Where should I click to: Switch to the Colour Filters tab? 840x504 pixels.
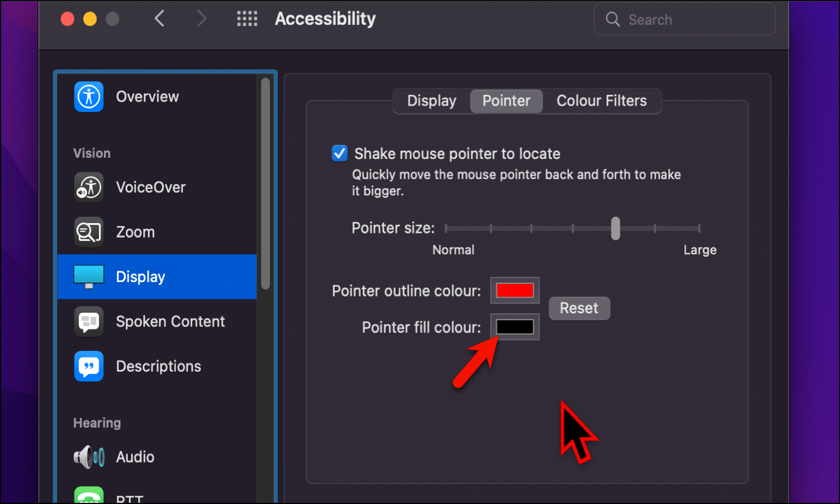(602, 101)
